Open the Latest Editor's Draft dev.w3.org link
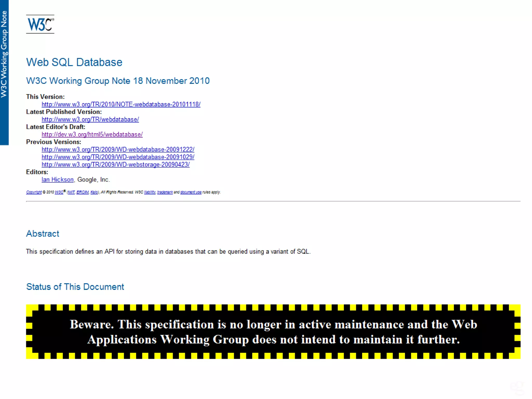The width and height of the screenshot is (532, 399). tap(92, 135)
